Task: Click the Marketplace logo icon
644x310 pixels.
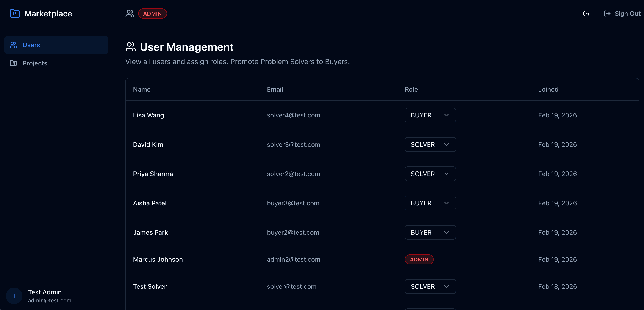Action: click(14, 14)
